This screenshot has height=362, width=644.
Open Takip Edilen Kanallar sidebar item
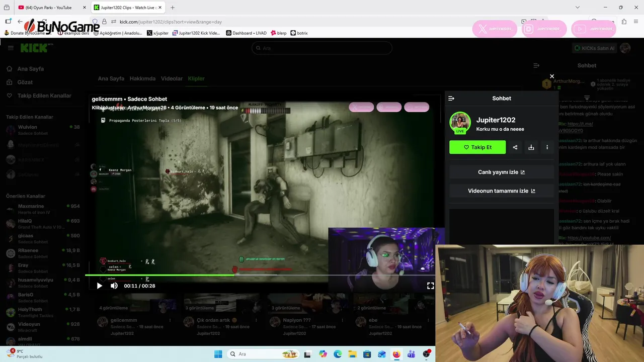coord(44,96)
